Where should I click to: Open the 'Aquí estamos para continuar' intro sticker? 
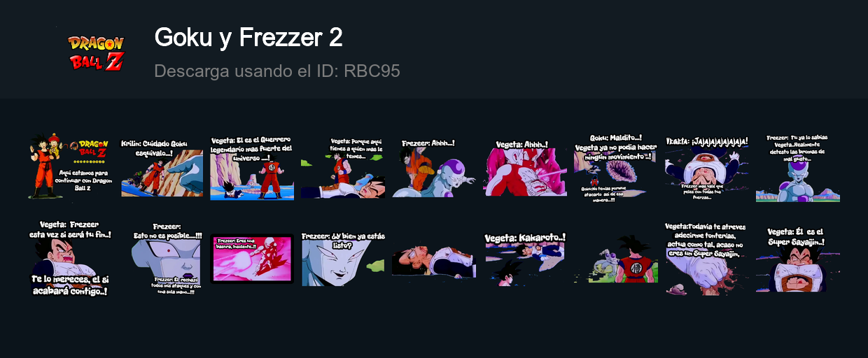pos(70,168)
